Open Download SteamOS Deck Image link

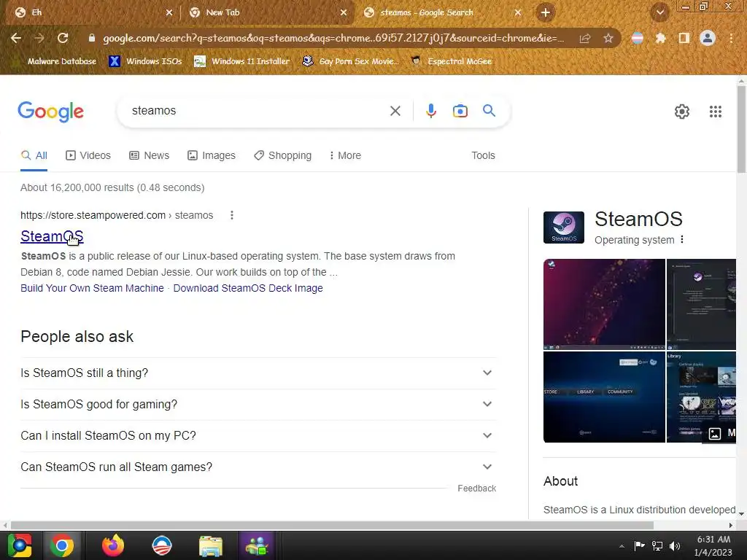pyautogui.click(x=248, y=289)
